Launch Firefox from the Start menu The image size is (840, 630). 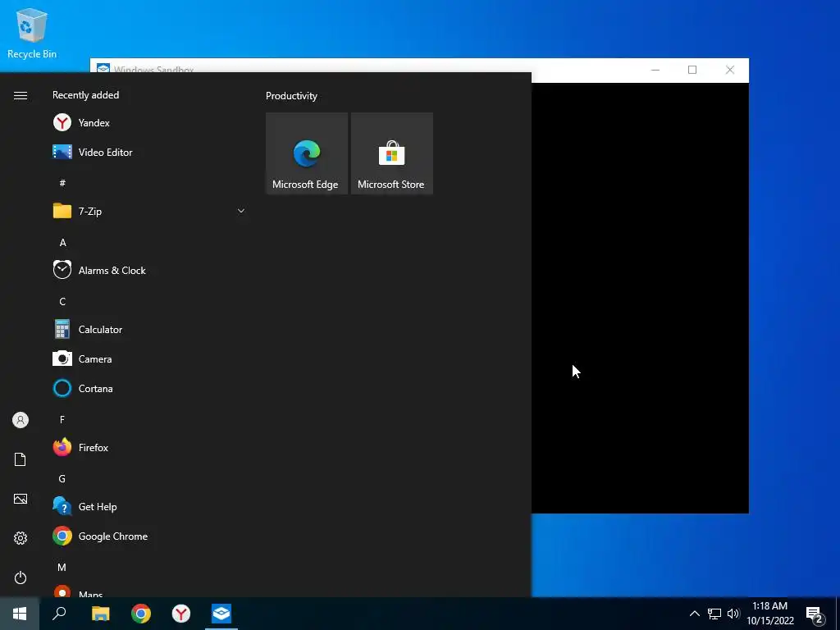coord(149,447)
